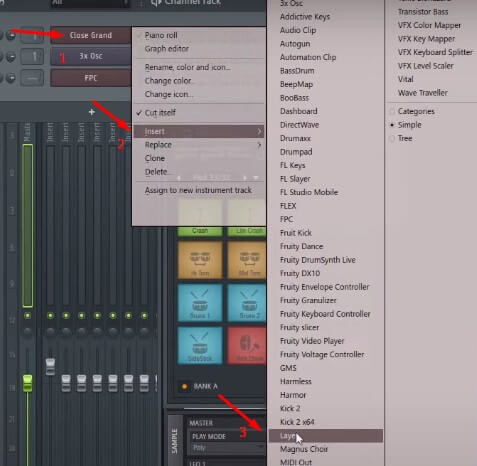Image resolution: width=477 pixels, height=466 pixels.
Task: Click the 3x Osc channel button
Action: tap(91, 56)
